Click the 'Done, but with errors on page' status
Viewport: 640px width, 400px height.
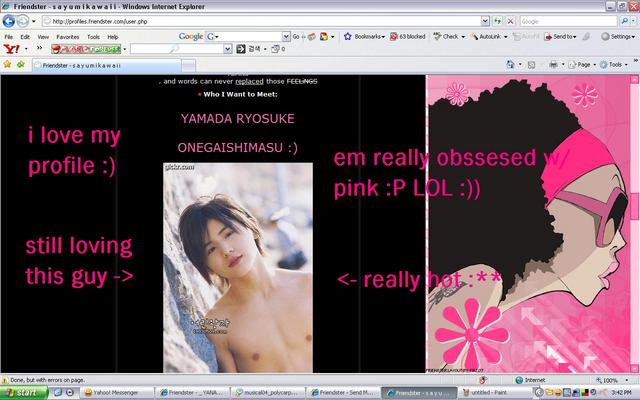[47, 380]
